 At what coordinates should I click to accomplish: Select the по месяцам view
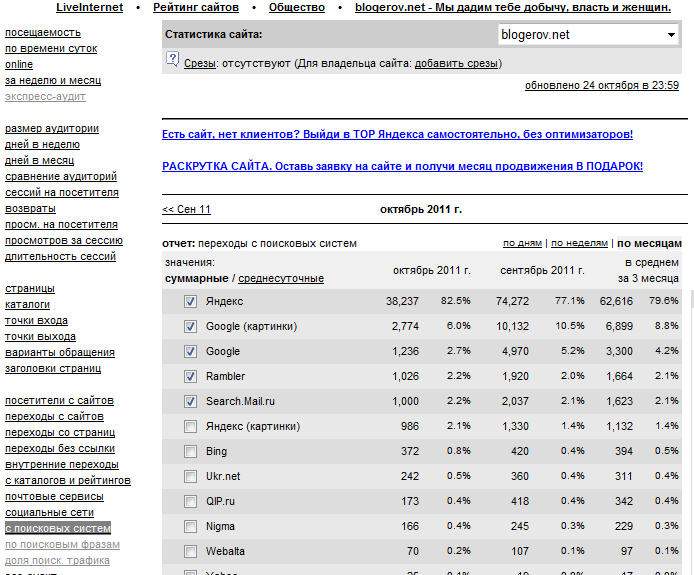coord(649,243)
